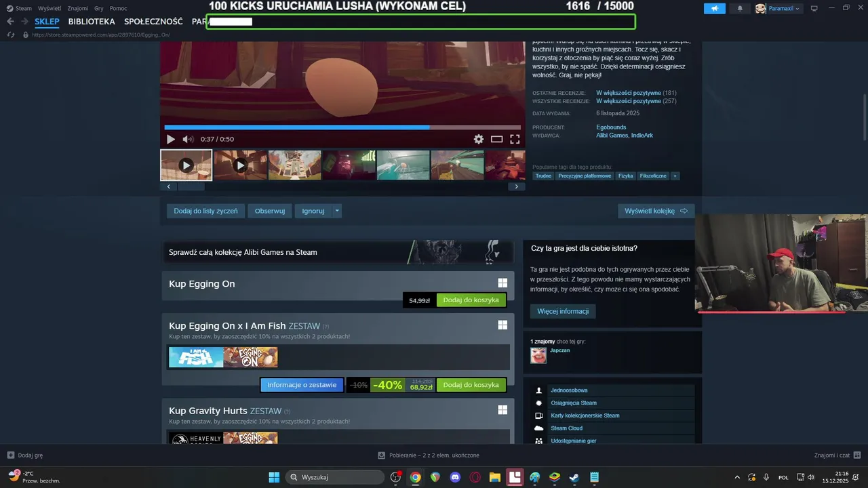Switch to the SPOŁECZNOŚĆ tab
868x488 pixels.
point(153,22)
